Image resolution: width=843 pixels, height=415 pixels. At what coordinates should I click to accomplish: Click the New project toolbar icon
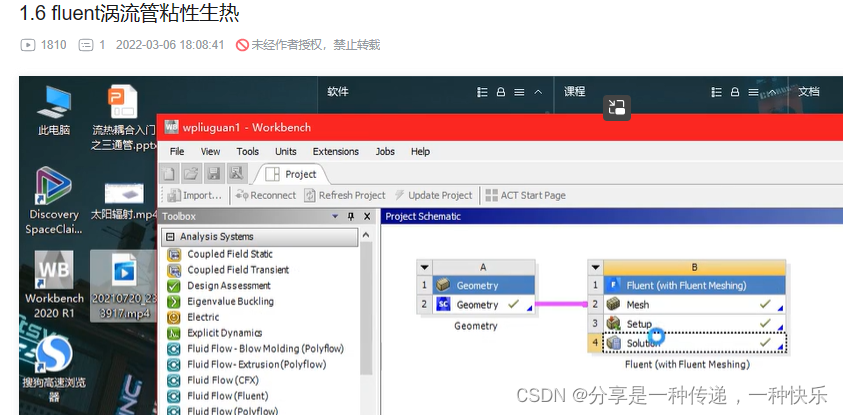click(x=169, y=174)
